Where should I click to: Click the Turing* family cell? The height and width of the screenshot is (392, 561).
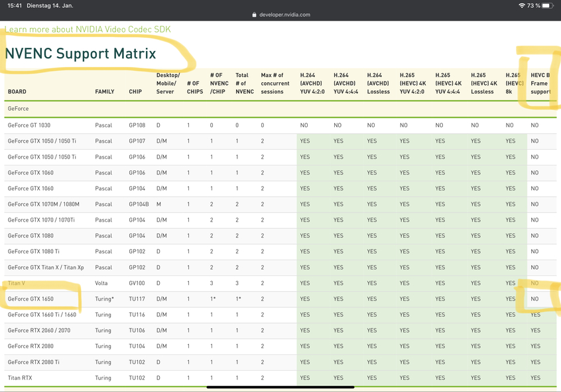(x=105, y=299)
